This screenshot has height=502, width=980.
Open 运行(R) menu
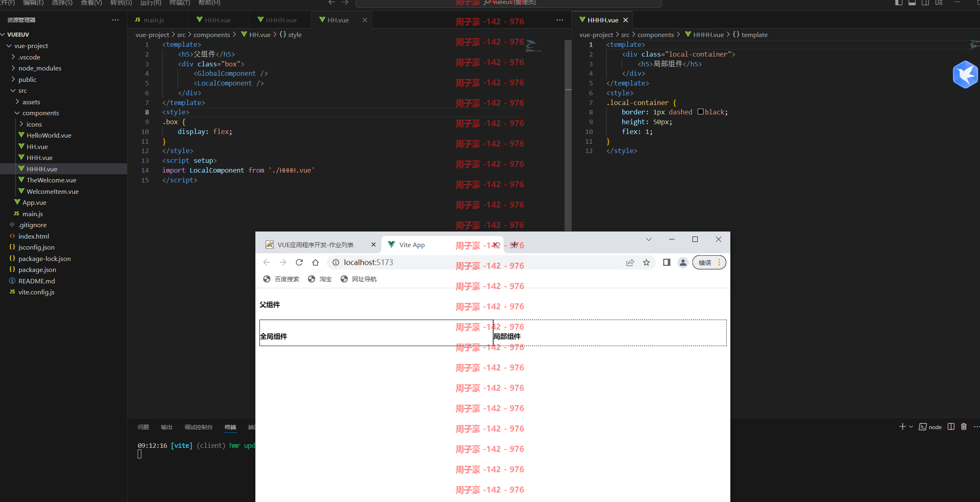[151, 2]
